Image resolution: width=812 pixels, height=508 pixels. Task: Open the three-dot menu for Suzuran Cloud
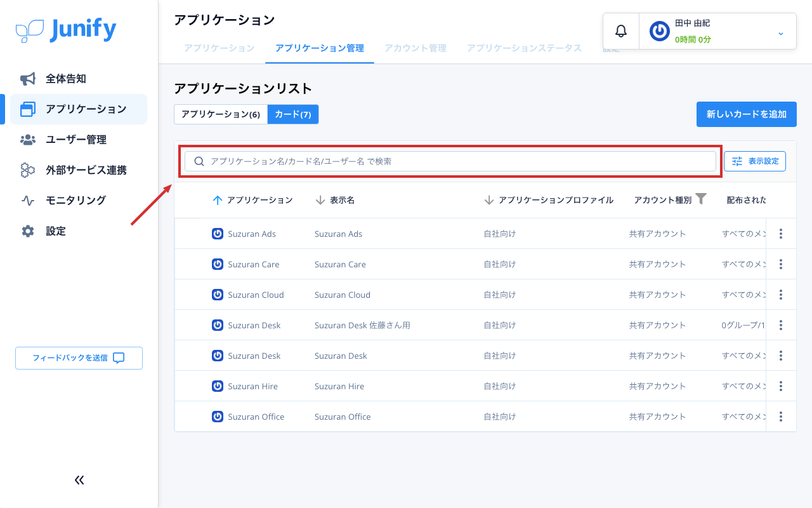781,295
